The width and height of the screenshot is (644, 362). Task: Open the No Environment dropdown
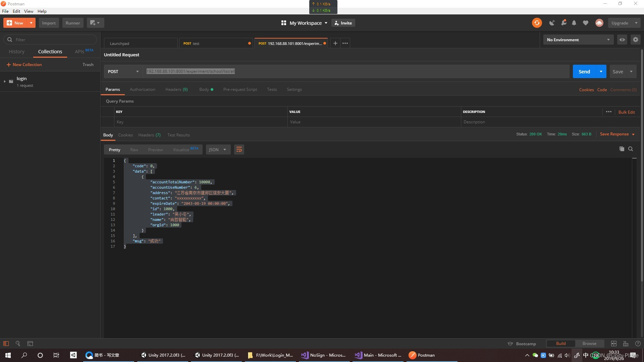click(x=578, y=40)
